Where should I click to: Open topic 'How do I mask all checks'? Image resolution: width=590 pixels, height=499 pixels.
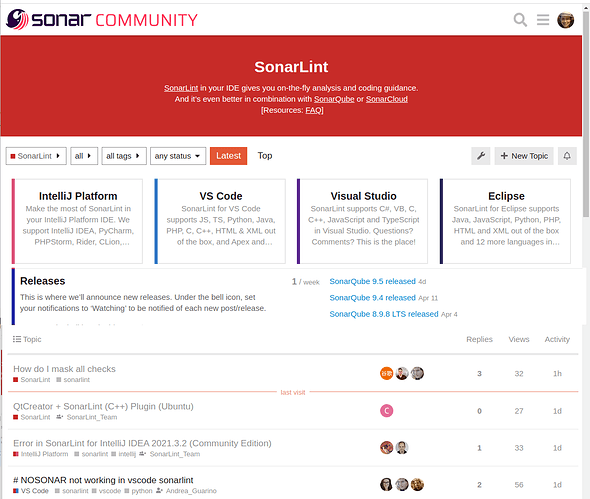pyautogui.click(x=64, y=369)
